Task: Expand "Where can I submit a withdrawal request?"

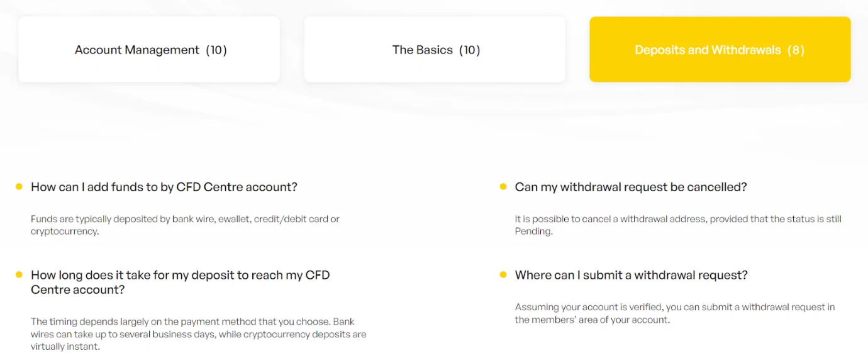Action: [x=632, y=276]
